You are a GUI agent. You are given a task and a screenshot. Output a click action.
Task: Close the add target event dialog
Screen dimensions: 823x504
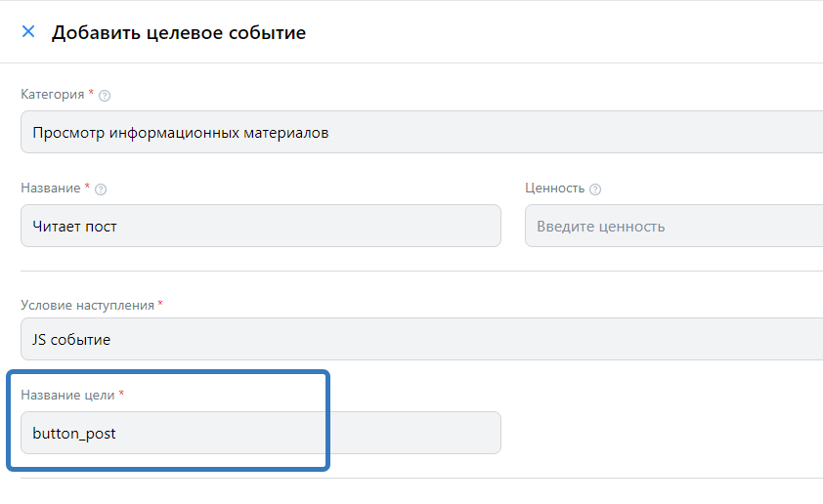pyautogui.click(x=28, y=31)
